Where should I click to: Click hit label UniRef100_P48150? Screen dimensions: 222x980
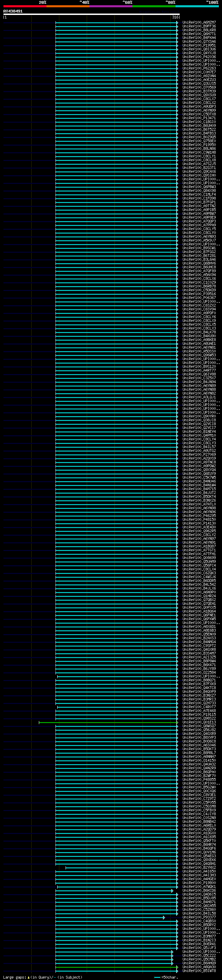(x=199, y=519)
